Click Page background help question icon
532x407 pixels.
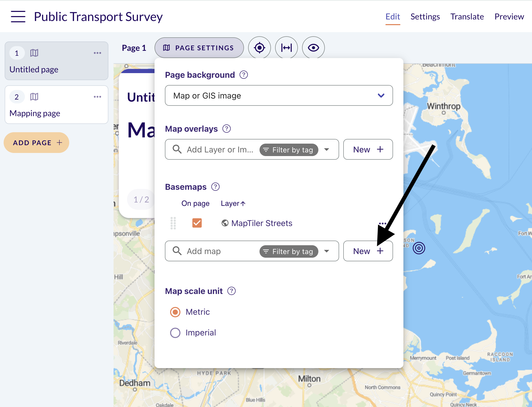pos(244,75)
